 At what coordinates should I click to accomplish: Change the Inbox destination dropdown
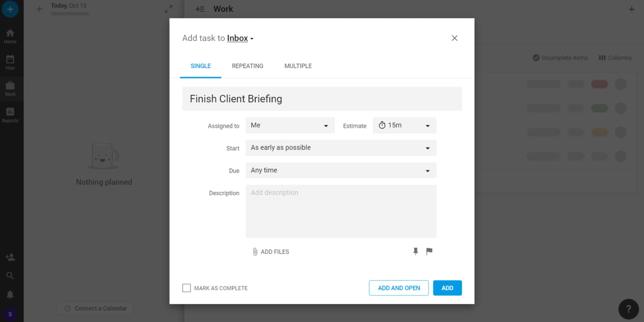coord(239,38)
